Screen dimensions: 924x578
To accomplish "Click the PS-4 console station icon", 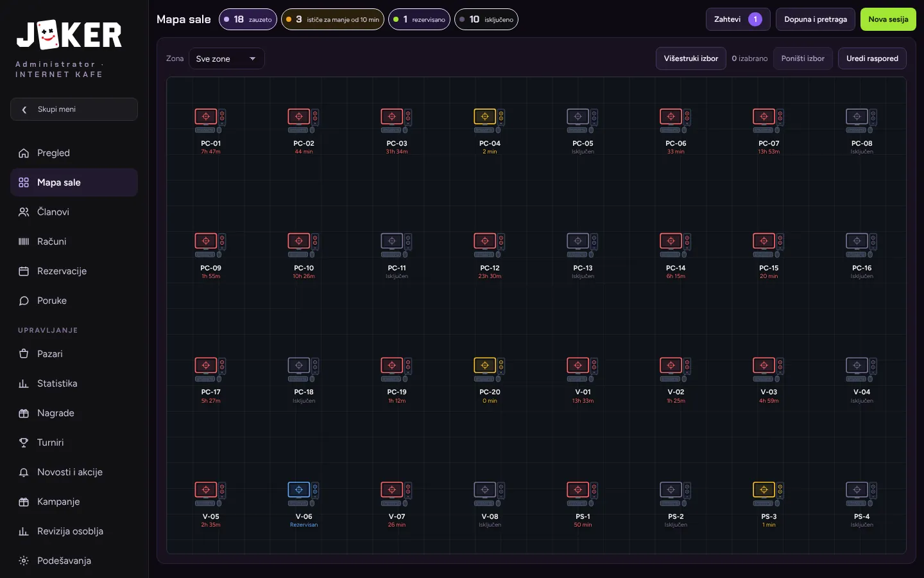I will tap(862, 494).
